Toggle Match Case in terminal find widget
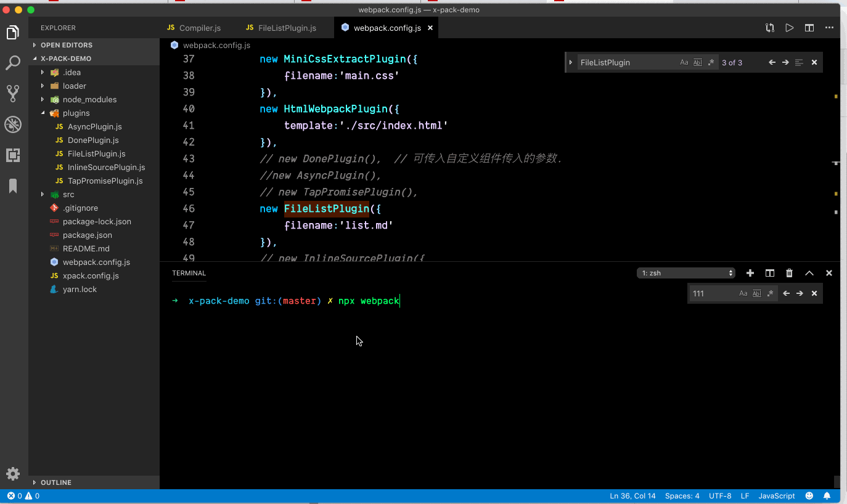Screen dimensions: 847x504 (743, 293)
